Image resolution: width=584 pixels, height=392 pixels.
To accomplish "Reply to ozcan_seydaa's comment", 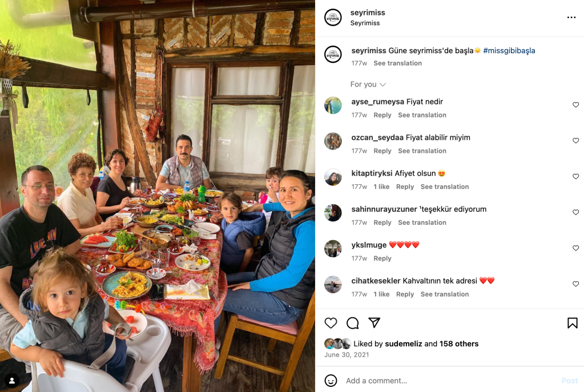I will coord(382,151).
